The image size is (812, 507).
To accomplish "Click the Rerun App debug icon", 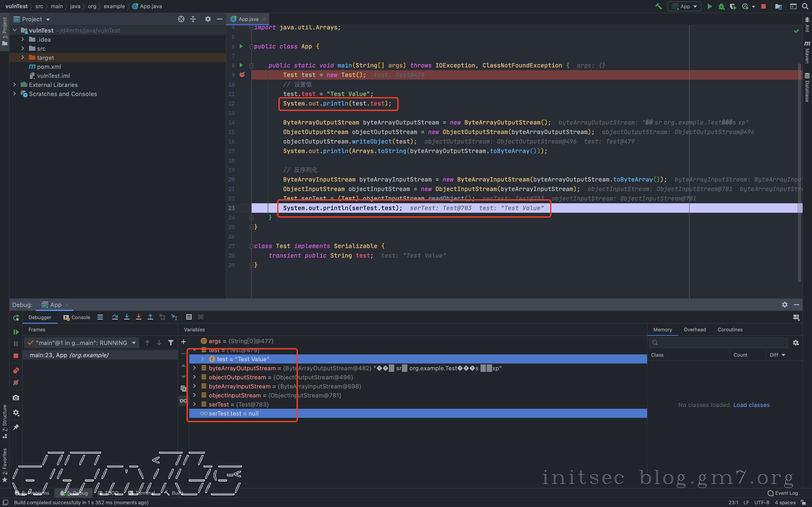I will (16, 317).
